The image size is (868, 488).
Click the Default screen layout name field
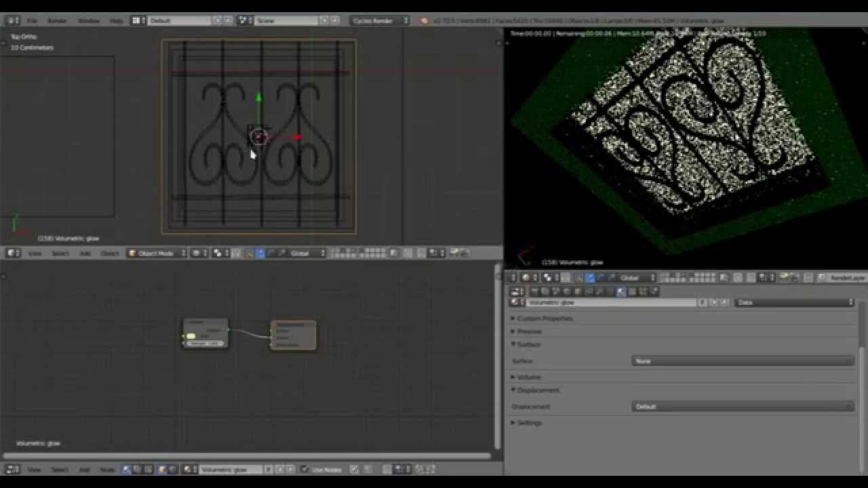[x=179, y=21]
